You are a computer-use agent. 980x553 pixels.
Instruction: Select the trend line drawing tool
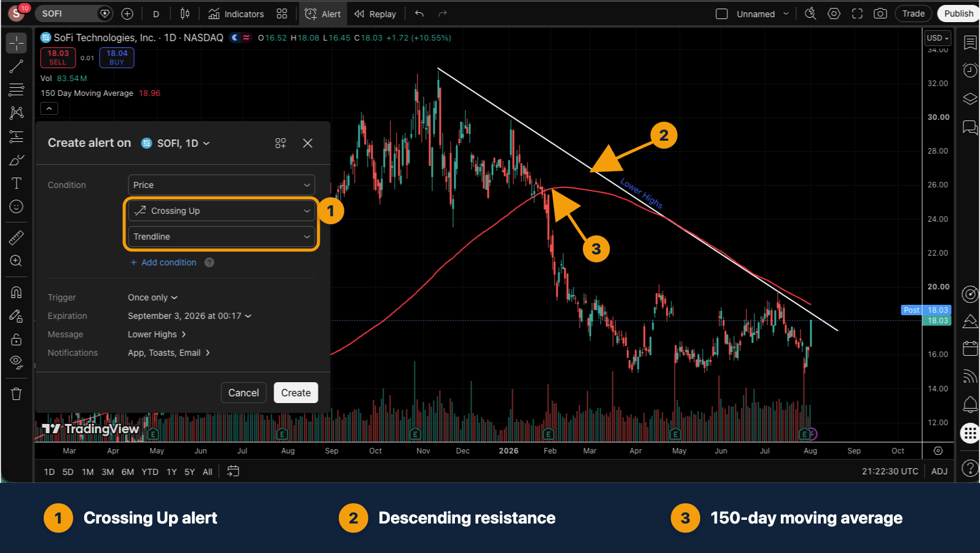[16, 66]
